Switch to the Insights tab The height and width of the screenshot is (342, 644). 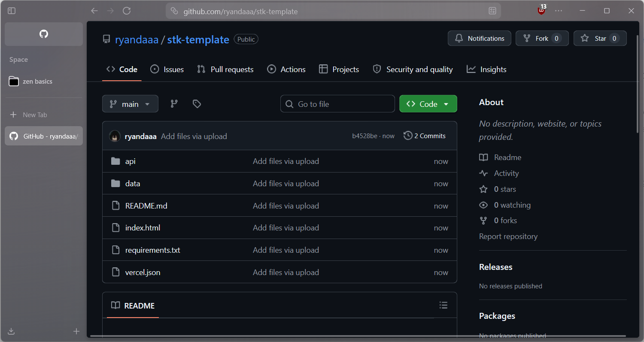pos(486,70)
